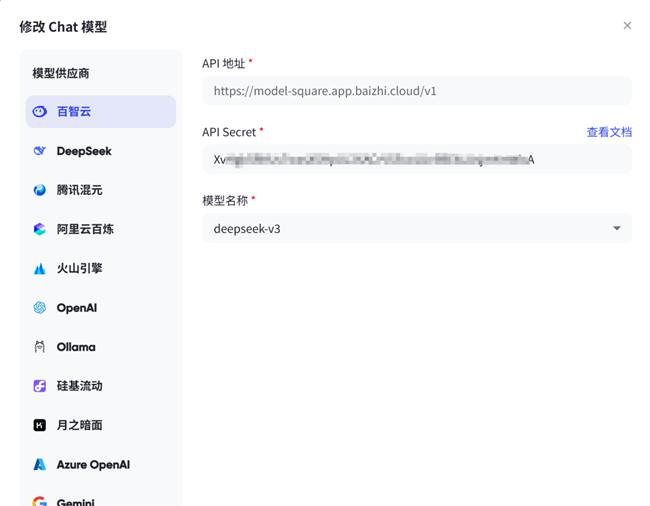Click the Gemini Google logo icon
The width and height of the screenshot is (650, 506).
click(x=39, y=501)
